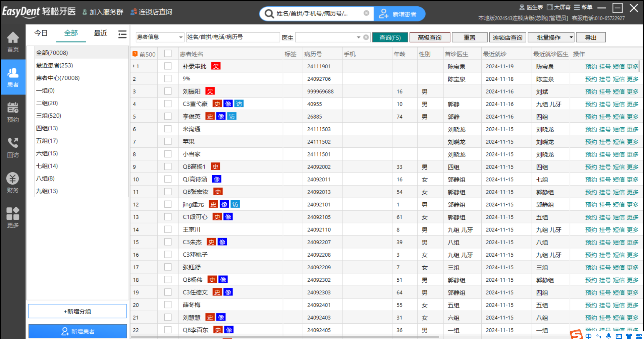Click the orange 前500 flag icon
644x339 pixels.
(135, 54)
